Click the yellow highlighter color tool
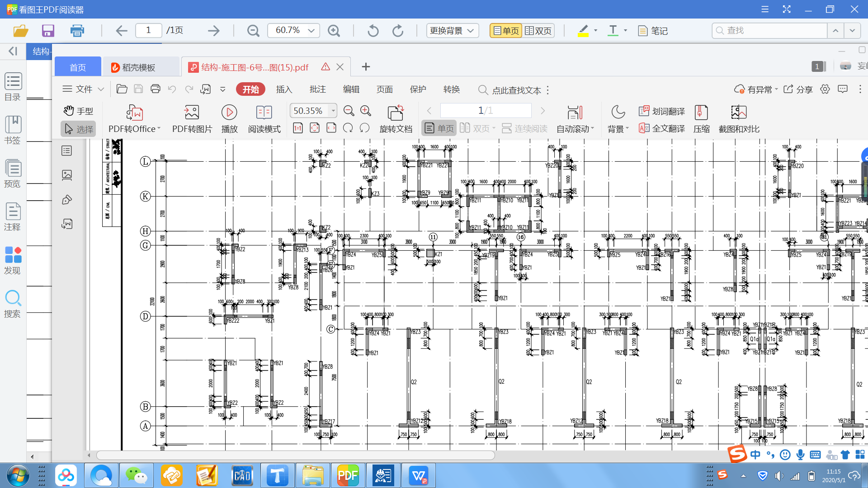 583,31
